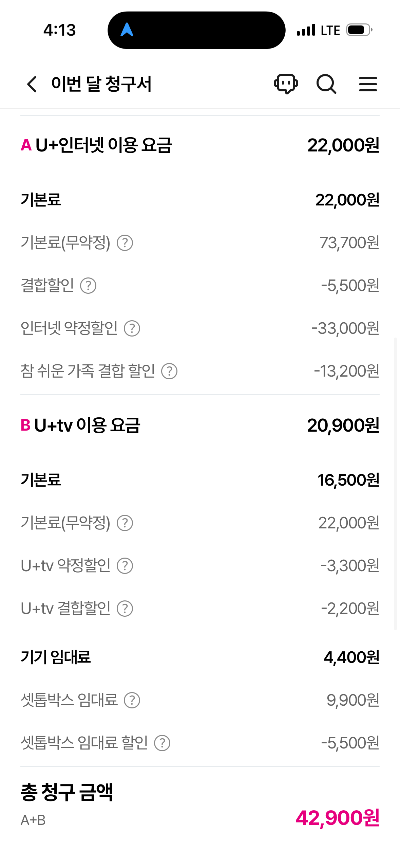The image size is (400, 868).
Task: Tap help icon beside U+tv 약정할인
Action: click(125, 566)
